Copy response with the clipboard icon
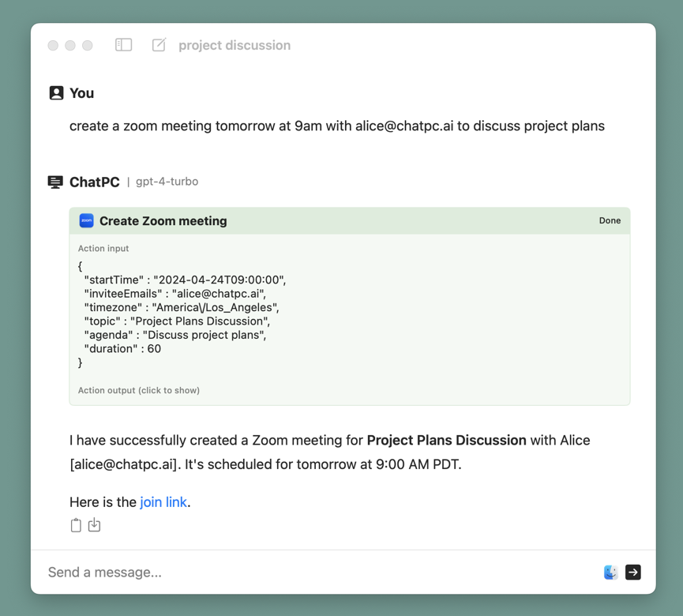Image resolution: width=683 pixels, height=616 pixels. point(76,525)
